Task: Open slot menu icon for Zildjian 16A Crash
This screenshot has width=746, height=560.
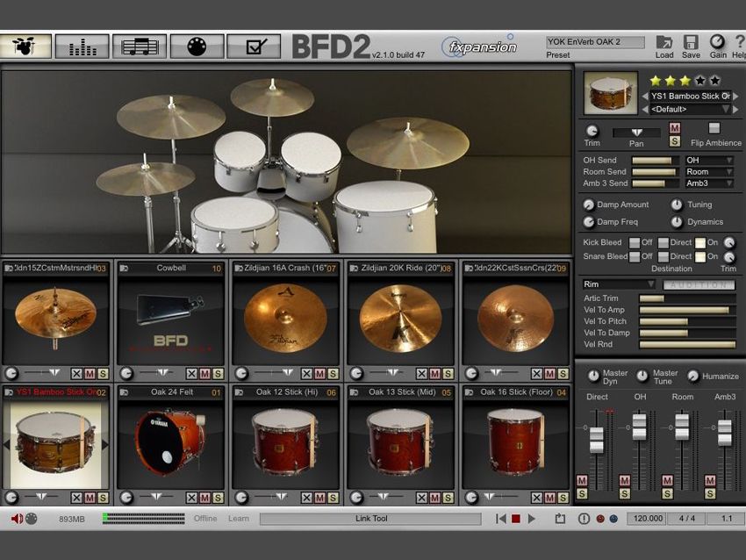Action: tap(239, 269)
